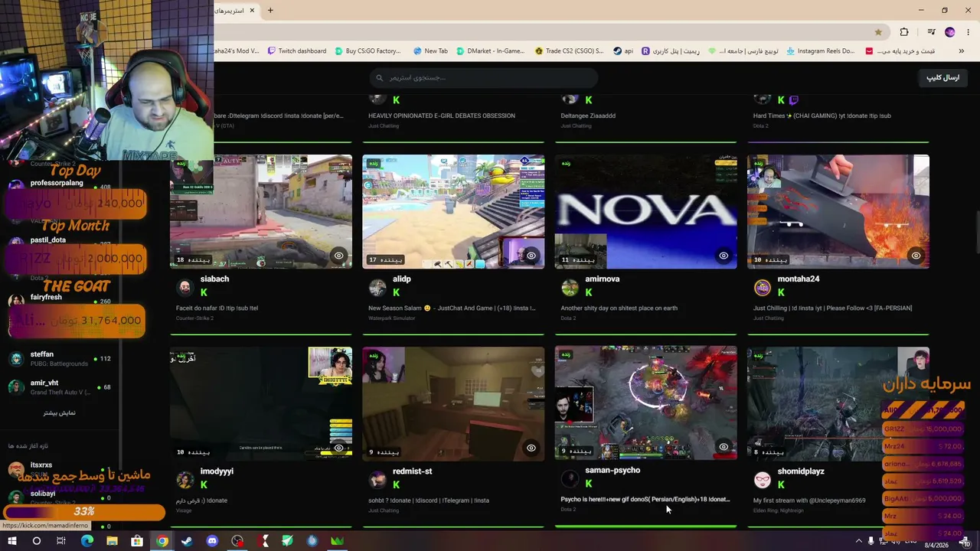Screen dimensions: 980x551
Task: Open Discord from the taskbar
Action: 212,541
